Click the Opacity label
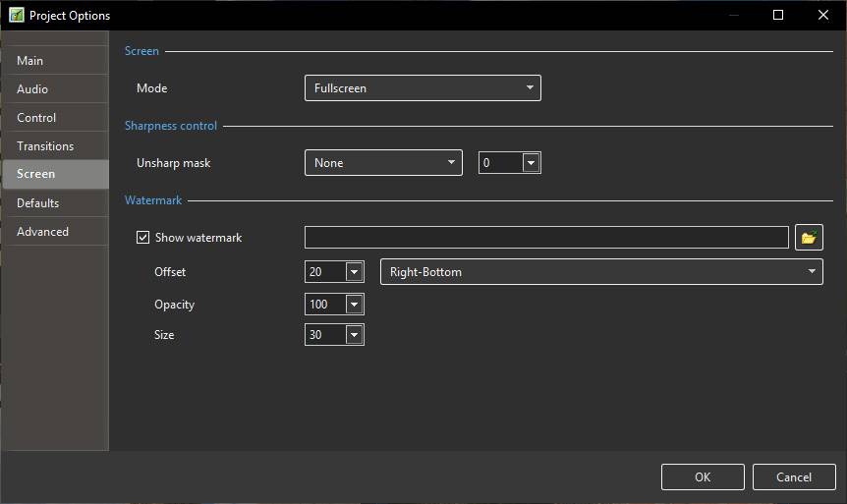Viewport: 847px width, 504px height. click(x=174, y=305)
